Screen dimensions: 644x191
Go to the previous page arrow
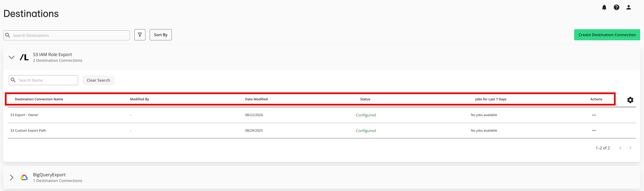[620, 148]
